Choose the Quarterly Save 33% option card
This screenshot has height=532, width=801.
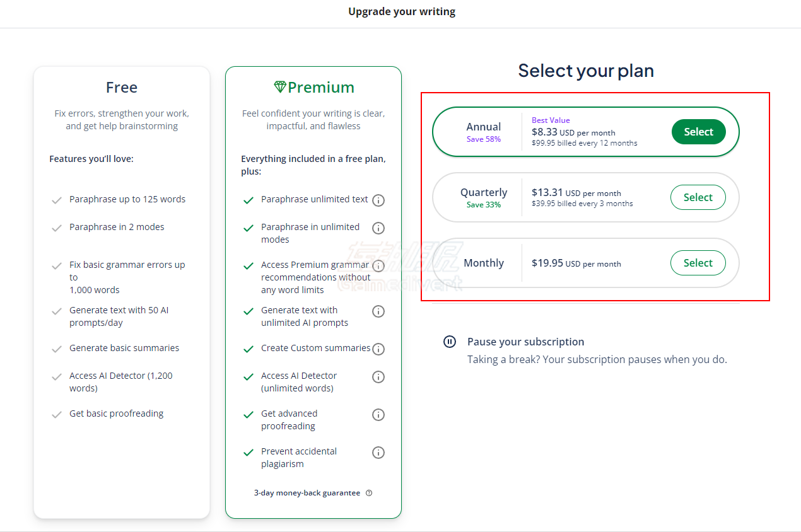(586, 197)
